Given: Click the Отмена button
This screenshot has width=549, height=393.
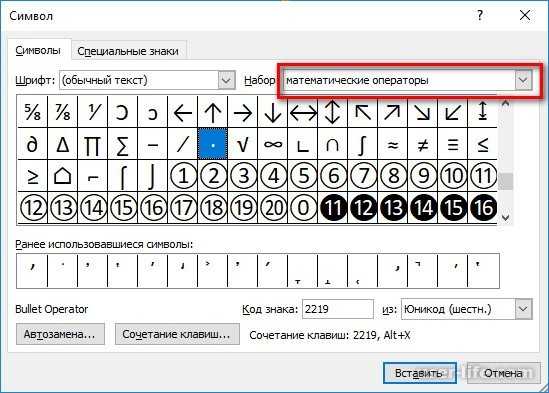Looking at the screenshot, I should pos(503,373).
